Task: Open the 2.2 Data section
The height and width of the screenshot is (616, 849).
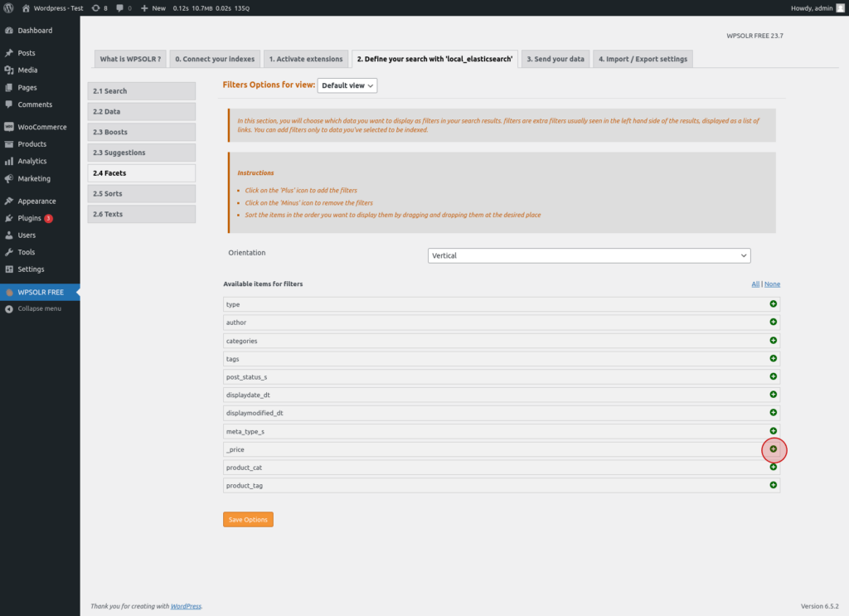Action: pos(141,111)
